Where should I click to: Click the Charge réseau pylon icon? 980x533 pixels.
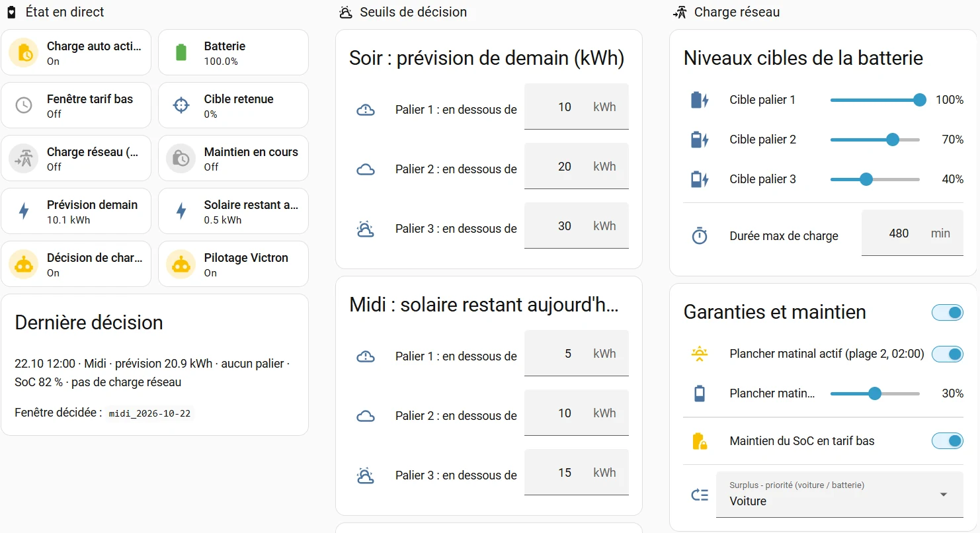click(24, 159)
